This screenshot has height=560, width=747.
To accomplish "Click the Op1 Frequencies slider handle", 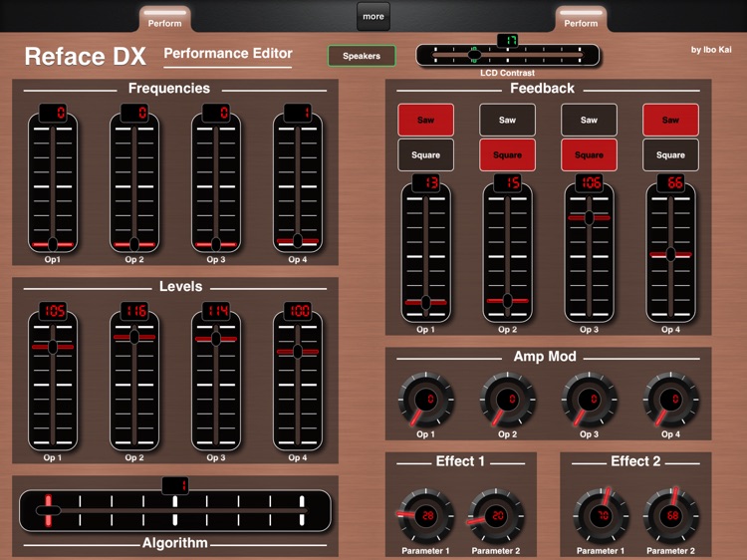I will click(53, 244).
